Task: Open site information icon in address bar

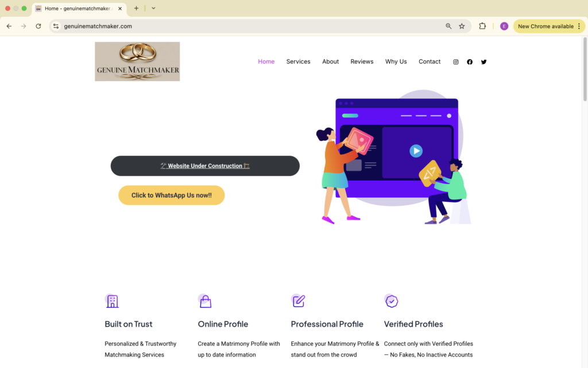Action: pyautogui.click(x=56, y=26)
